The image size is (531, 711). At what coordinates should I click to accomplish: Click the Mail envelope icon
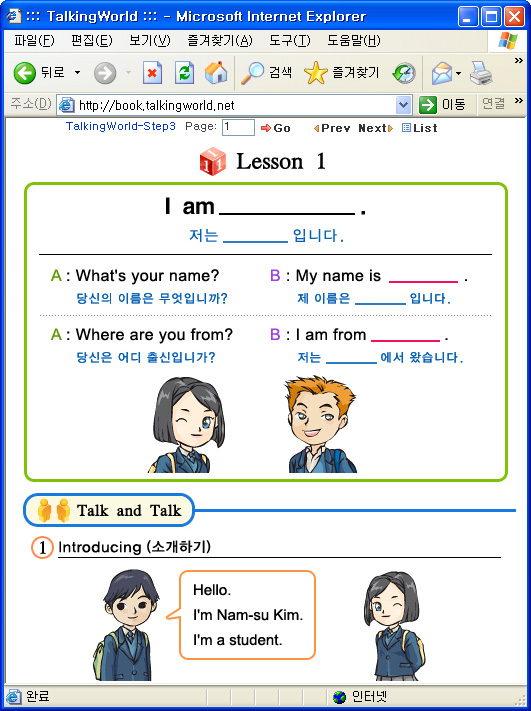[442, 73]
